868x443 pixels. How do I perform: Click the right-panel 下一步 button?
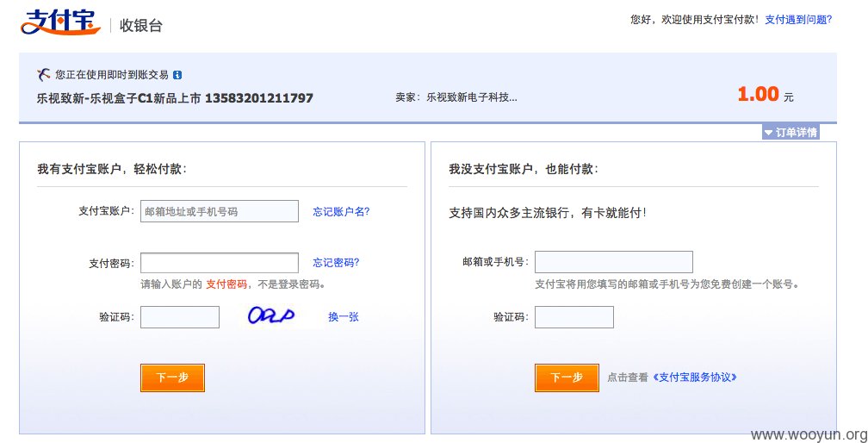coord(567,377)
